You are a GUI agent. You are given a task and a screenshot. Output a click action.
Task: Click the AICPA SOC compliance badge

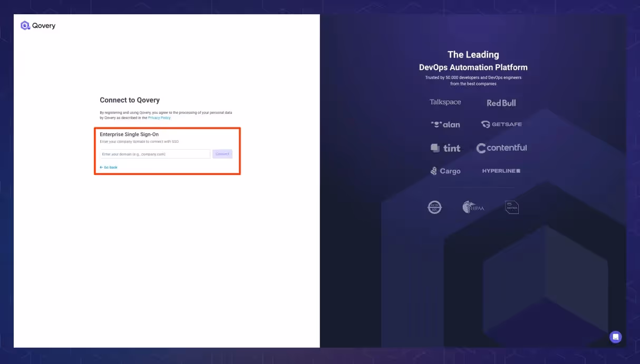click(434, 207)
